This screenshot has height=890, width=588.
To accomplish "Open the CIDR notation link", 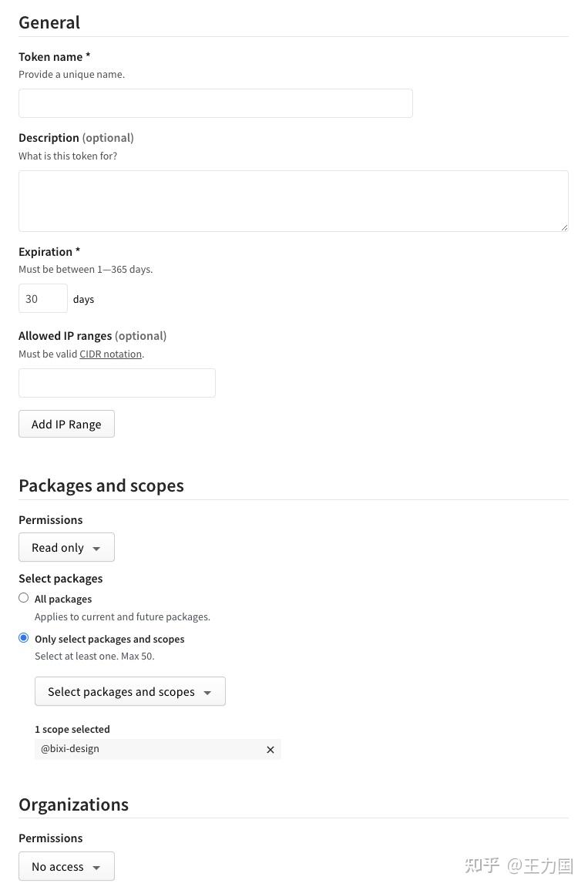I will pos(110,354).
